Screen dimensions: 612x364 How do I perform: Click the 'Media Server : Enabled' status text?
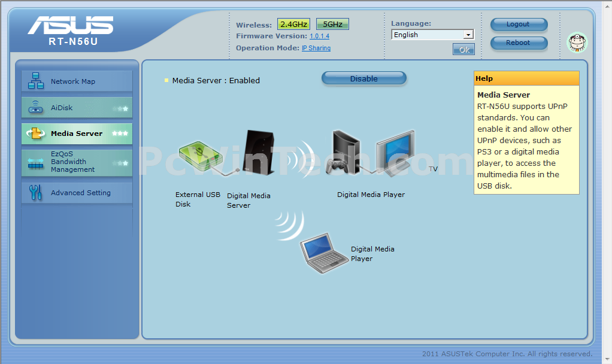tap(216, 80)
